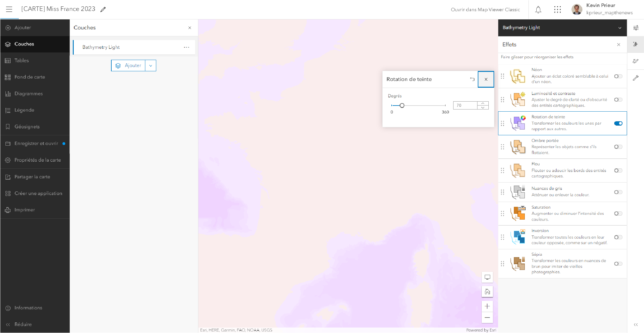
Task: Click the Ajouter layer button
Action: point(128,66)
